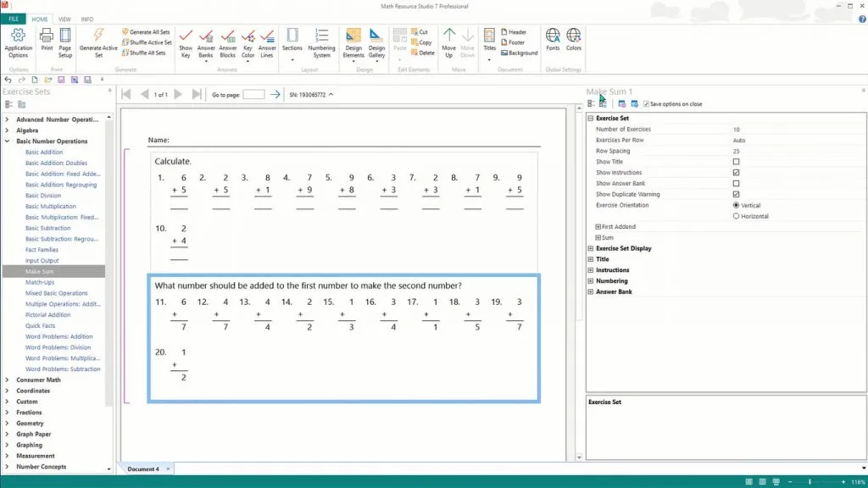The width and height of the screenshot is (868, 488).
Task: Open Answer Banks options
Action: (x=206, y=44)
